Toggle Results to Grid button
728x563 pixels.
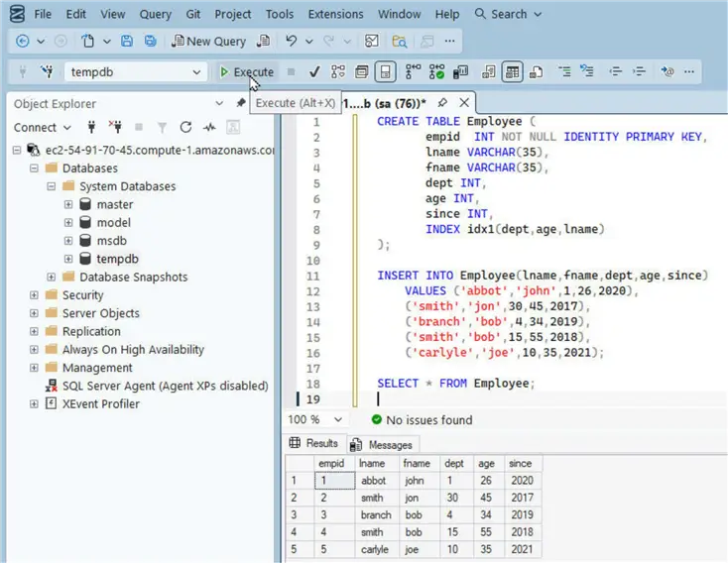(512, 72)
